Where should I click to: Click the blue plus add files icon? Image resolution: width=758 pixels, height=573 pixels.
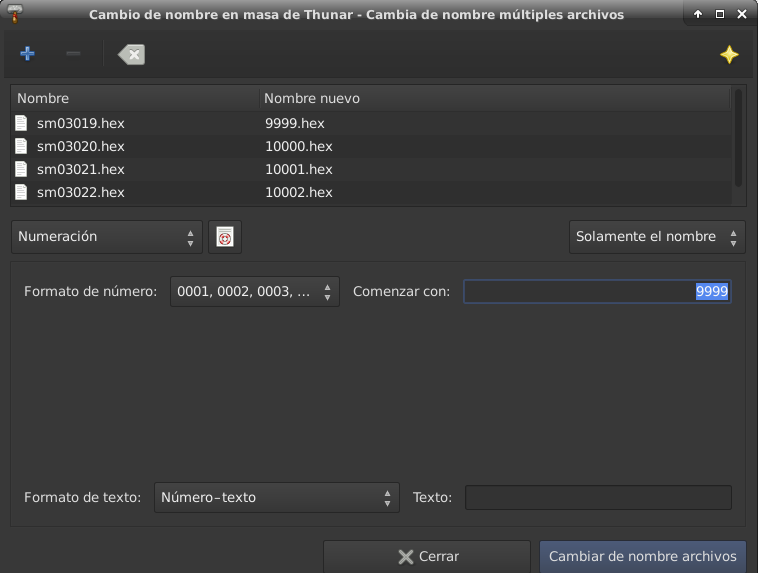tap(27, 54)
